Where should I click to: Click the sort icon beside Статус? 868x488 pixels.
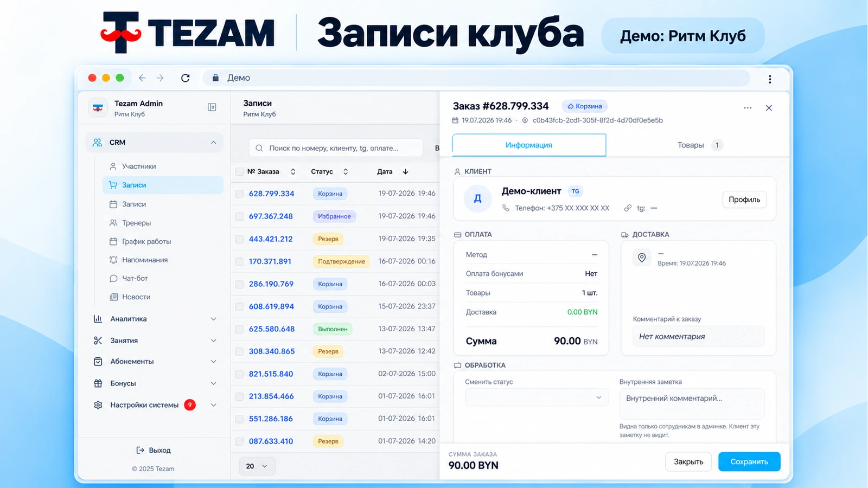(x=346, y=171)
